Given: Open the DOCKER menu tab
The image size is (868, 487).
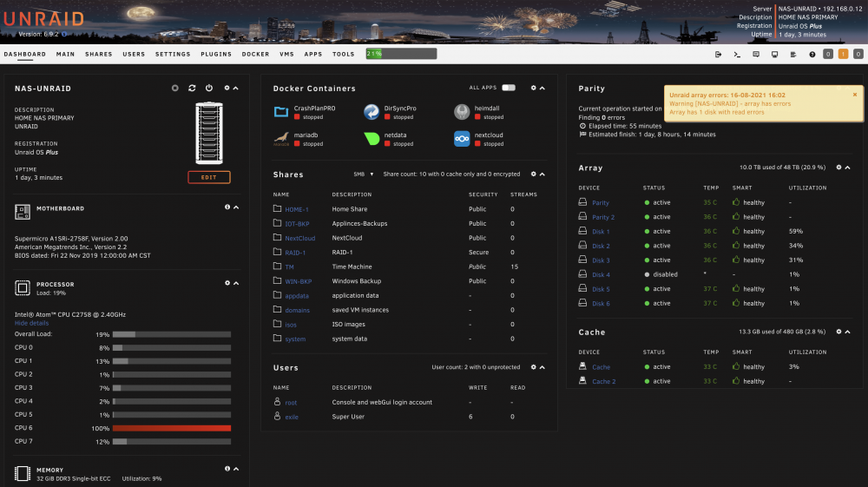Looking at the screenshot, I should [x=255, y=54].
